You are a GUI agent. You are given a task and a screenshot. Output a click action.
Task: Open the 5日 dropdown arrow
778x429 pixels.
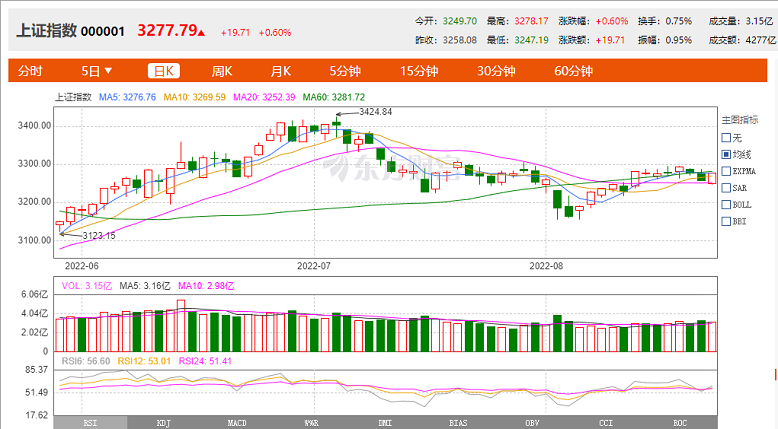click(108, 71)
